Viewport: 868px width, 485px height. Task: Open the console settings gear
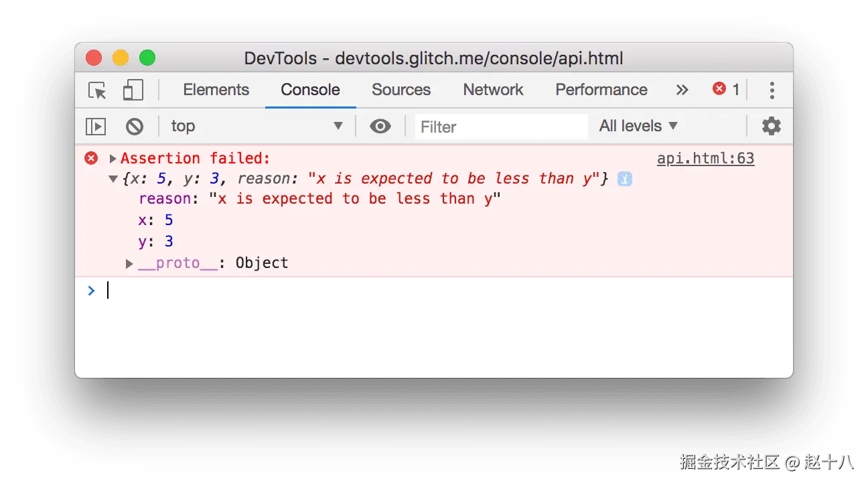click(x=771, y=126)
